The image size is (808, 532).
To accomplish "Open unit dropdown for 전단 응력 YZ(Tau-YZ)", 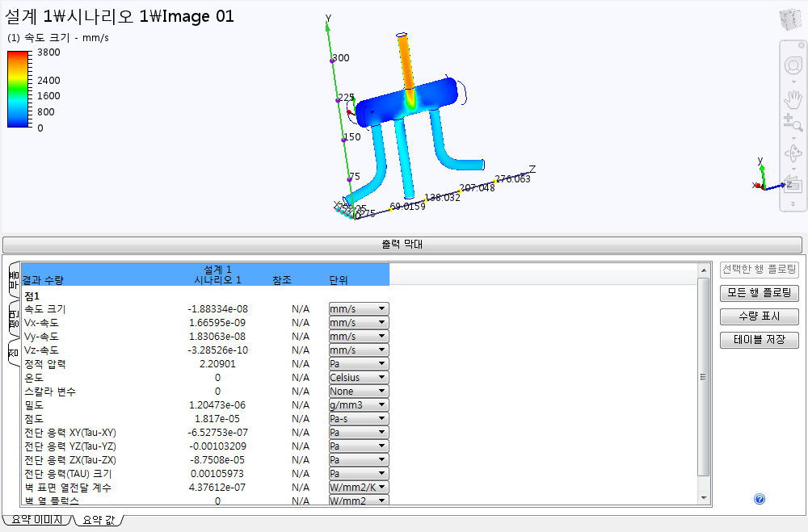I will tap(359, 446).
